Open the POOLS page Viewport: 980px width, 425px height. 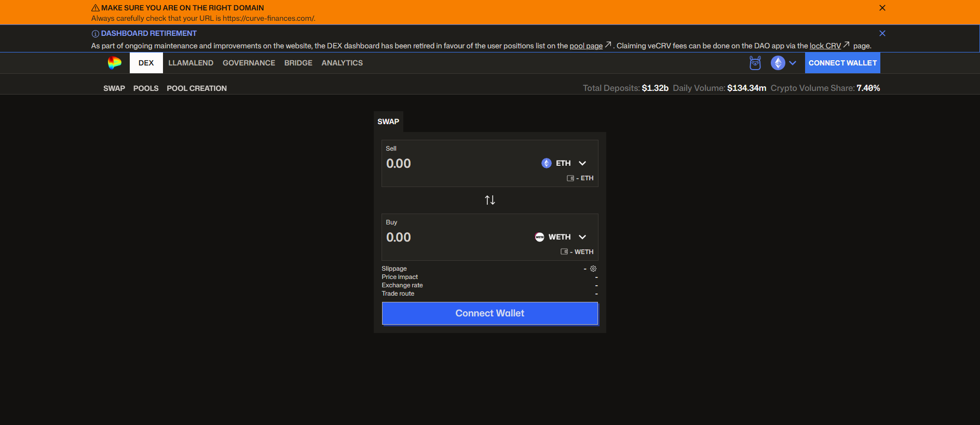point(146,88)
